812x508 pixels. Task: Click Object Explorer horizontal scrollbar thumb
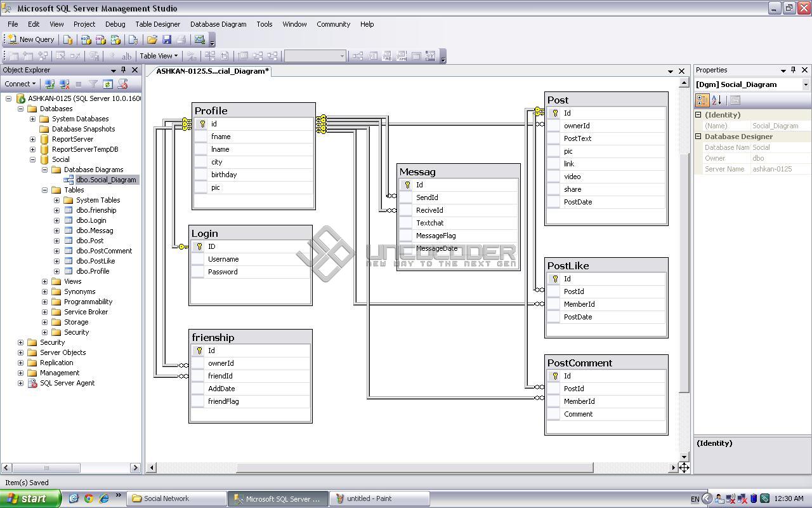(x=46, y=468)
